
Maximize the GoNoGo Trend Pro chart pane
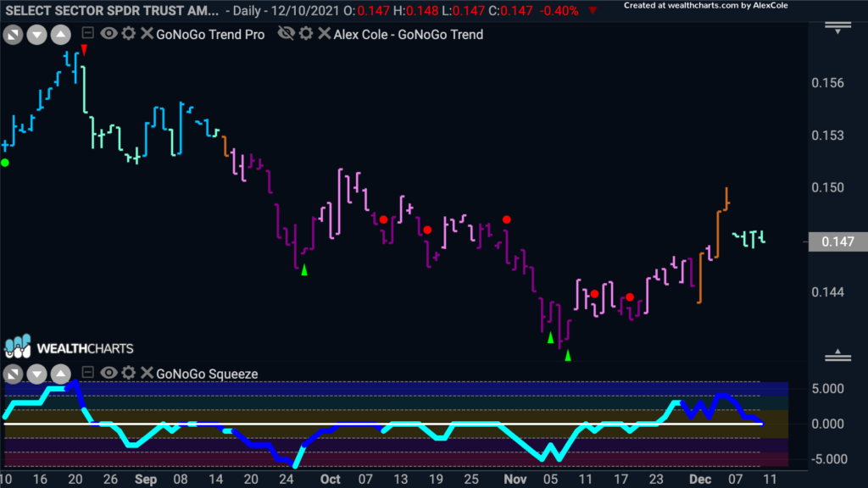[13, 35]
